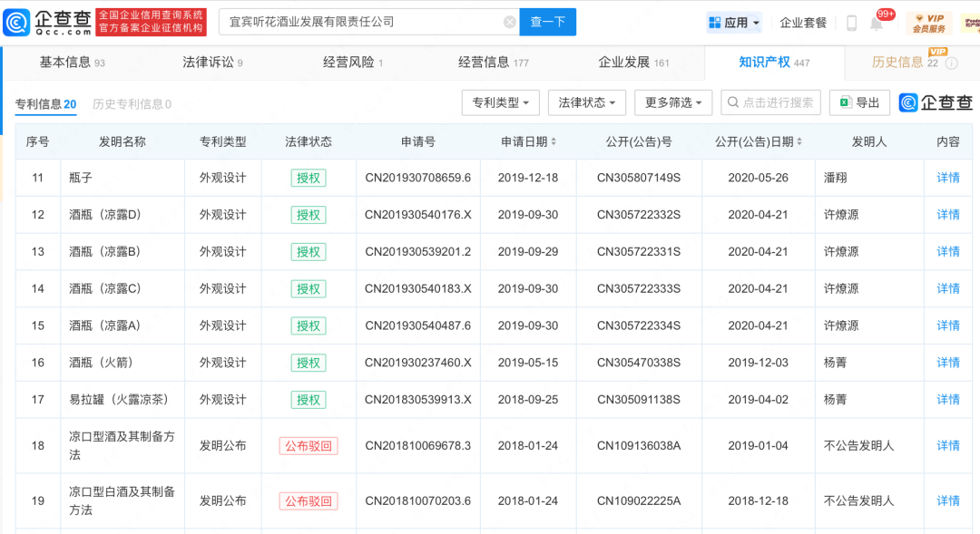Switch to 企业发展 tab

633,63
